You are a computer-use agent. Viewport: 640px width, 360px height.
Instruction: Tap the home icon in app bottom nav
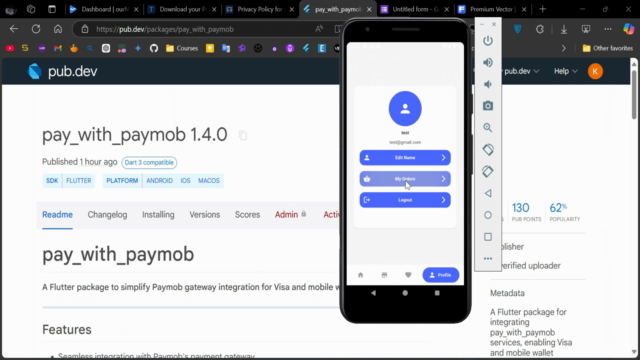point(360,275)
